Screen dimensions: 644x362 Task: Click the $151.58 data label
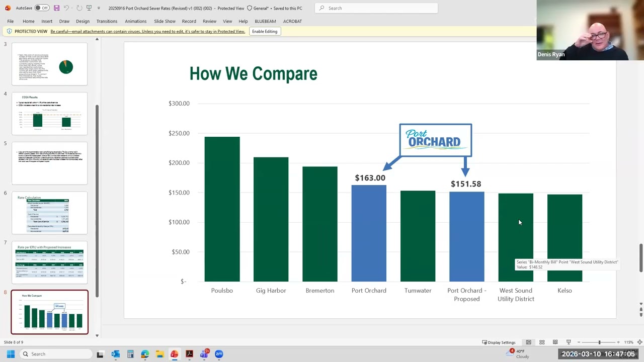(466, 184)
